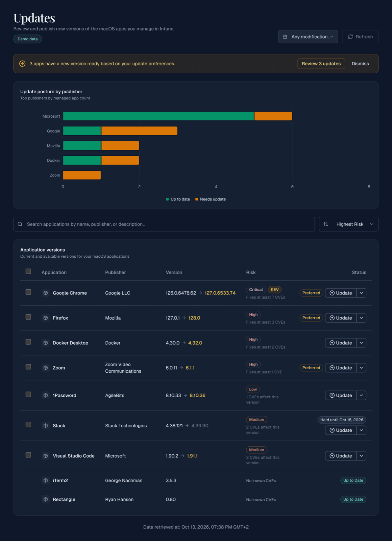Expand update options chevron for Docker Desktop
Image resolution: width=392 pixels, height=541 pixels.
(361, 343)
